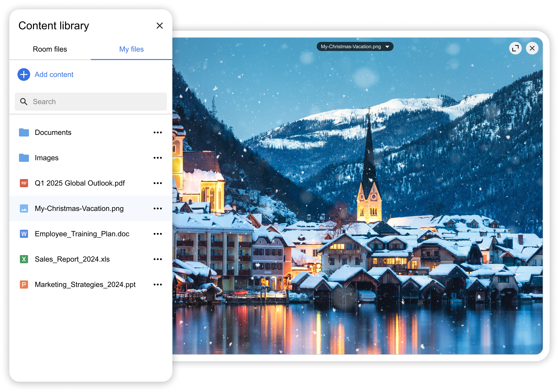The height and width of the screenshot is (392, 559).
Task: Open more options for My-Christmas-Vacation.png
Action: point(158,209)
